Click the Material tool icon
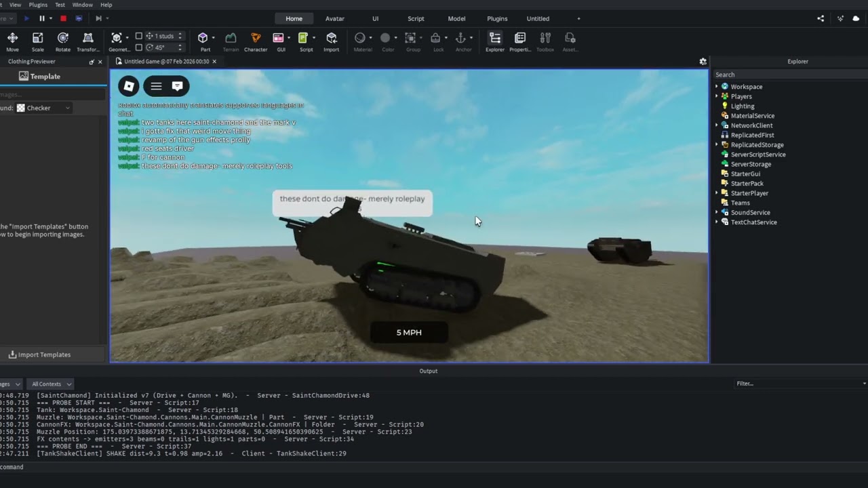868x488 pixels. tap(360, 38)
